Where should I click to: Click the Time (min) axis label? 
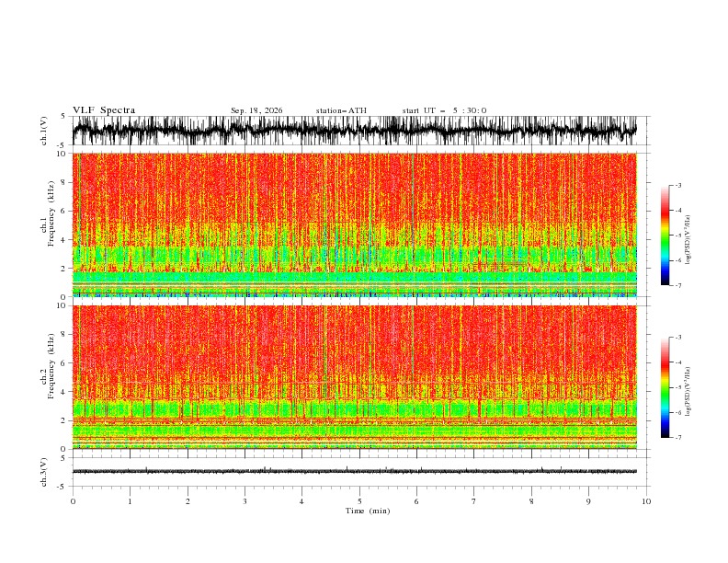point(368,511)
